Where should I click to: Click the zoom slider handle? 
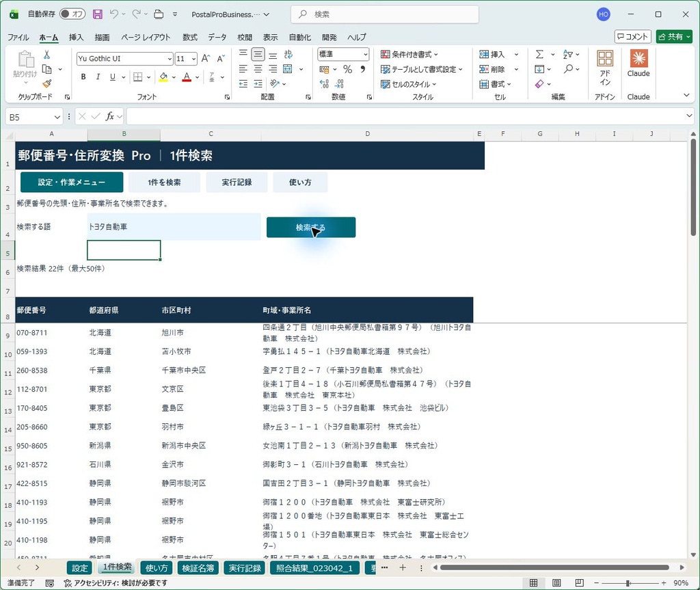(628, 583)
